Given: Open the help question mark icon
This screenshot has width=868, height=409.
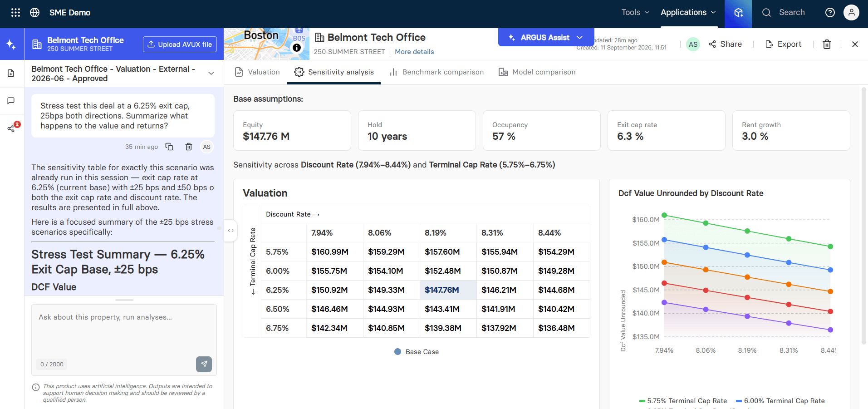Looking at the screenshot, I should pyautogui.click(x=830, y=13).
